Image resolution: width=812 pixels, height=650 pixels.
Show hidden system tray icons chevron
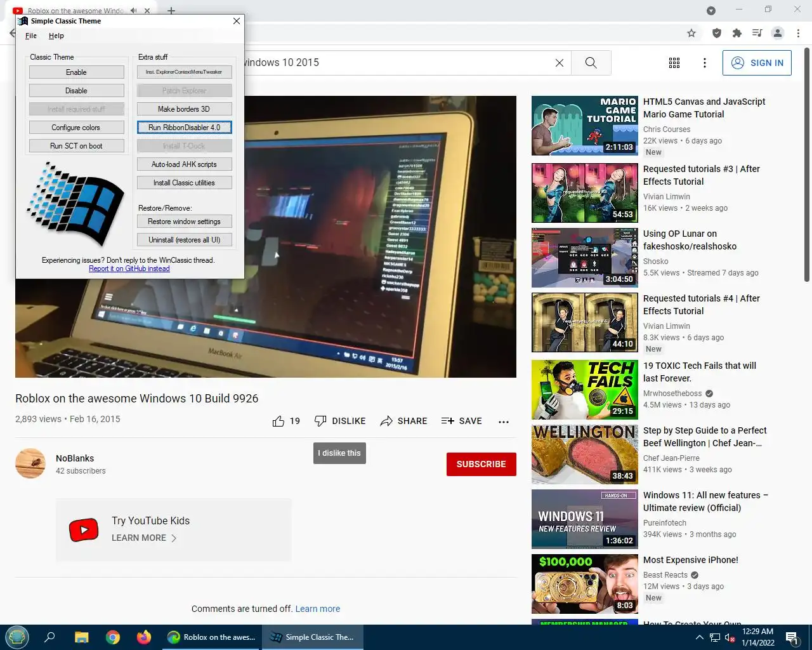point(699,637)
